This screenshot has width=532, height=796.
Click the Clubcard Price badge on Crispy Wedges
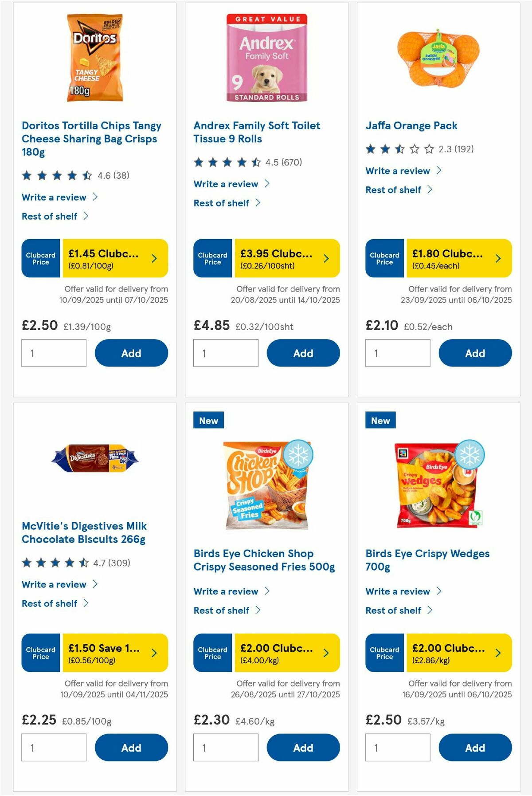pyautogui.click(x=384, y=653)
